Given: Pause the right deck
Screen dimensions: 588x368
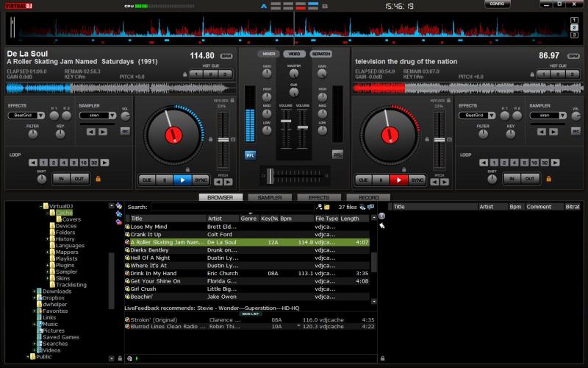Looking at the screenshot, I should pyautogui.click(x=381, y=180).
